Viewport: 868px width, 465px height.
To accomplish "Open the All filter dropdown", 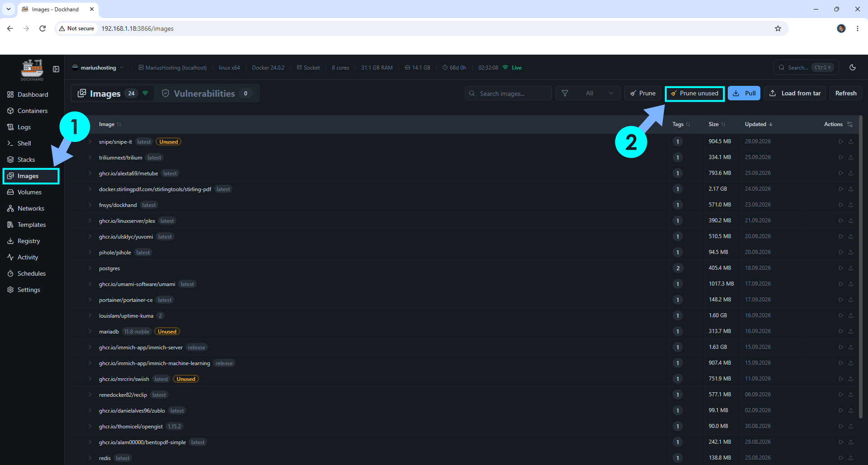I will click(588, 93).
